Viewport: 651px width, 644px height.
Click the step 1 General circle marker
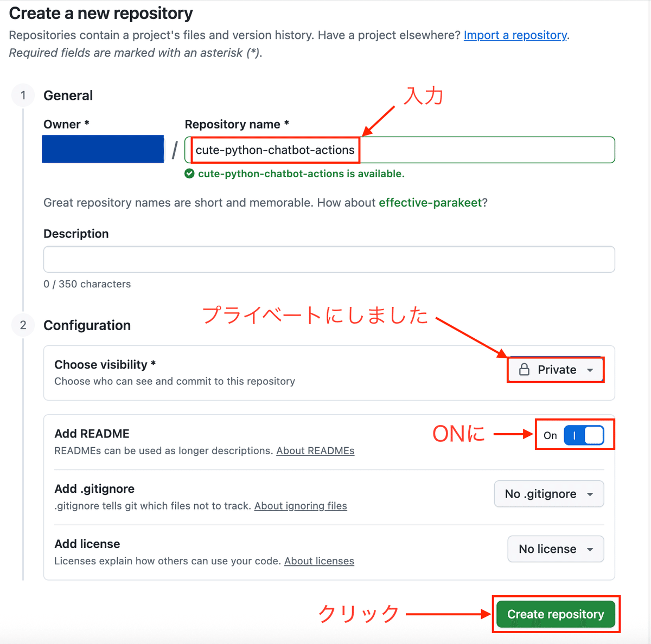pos(23,95)
